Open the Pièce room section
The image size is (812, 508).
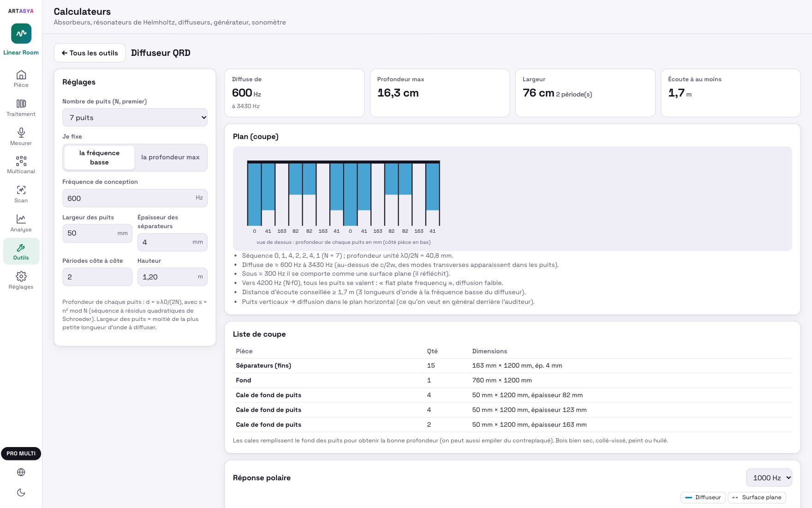(21, 79)
